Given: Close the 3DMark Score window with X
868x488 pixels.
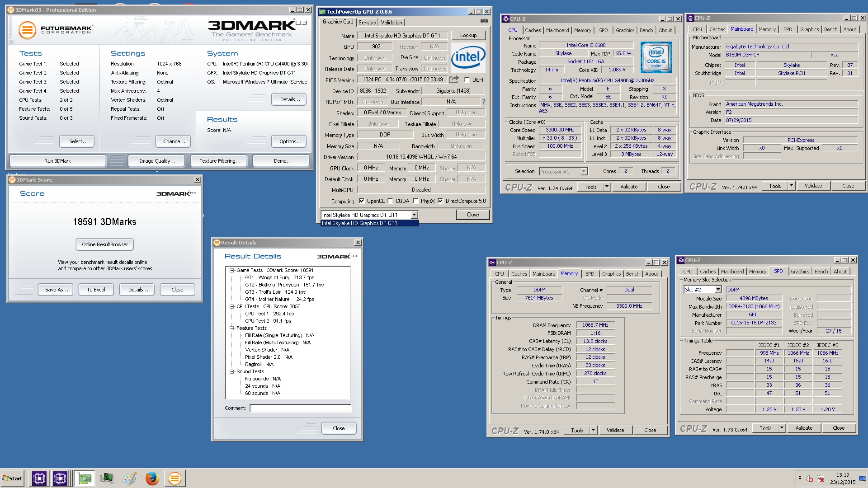Looking at the screenshot, I should 198,180.
